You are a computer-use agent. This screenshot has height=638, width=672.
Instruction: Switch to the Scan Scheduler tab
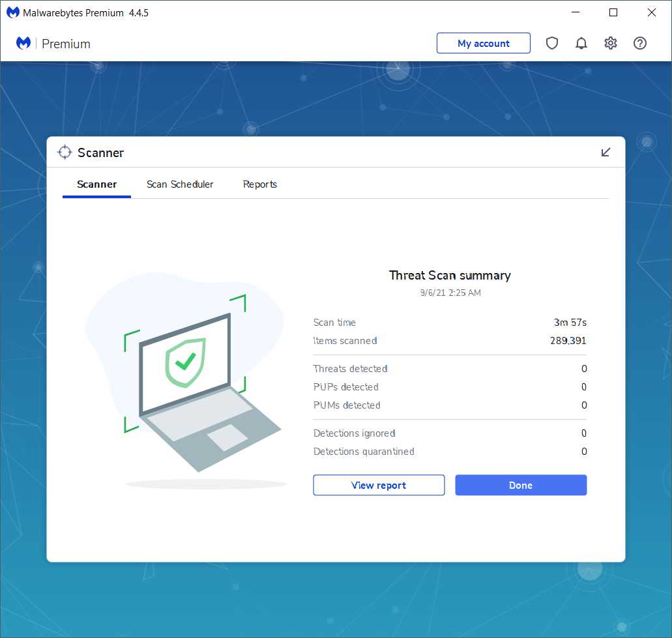pos(180,184)
